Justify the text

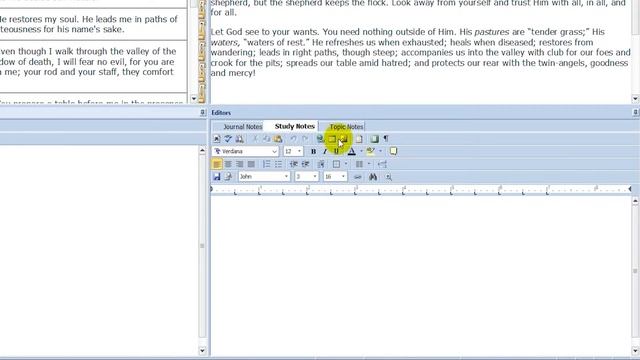click(x=251, y=164)
